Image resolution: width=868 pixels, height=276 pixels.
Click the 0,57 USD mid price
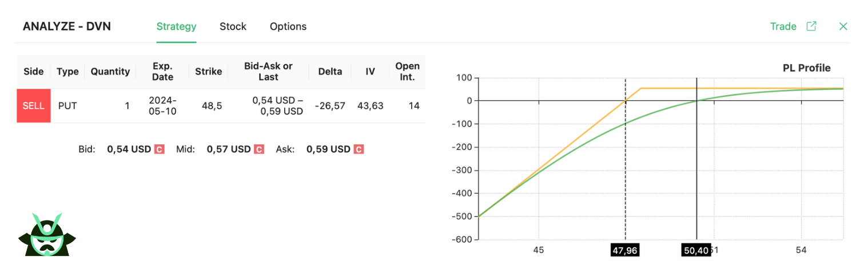[229, 149]
